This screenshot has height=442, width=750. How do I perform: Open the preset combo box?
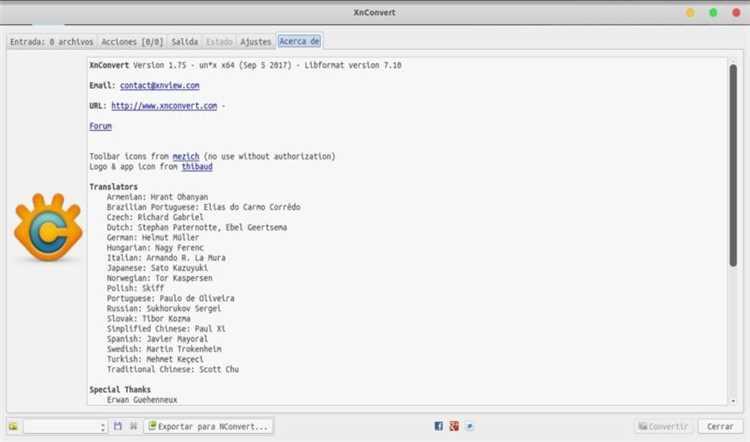(x=65, y=426)
